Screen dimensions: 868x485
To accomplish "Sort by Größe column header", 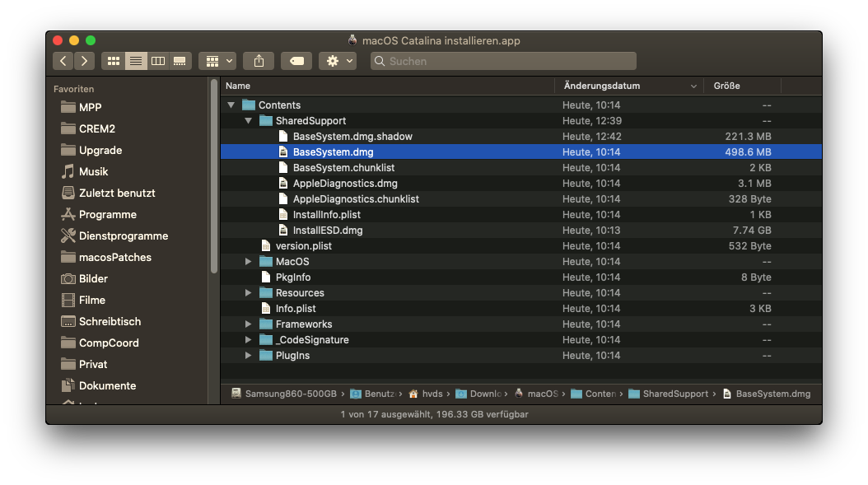I will (742, 86).
